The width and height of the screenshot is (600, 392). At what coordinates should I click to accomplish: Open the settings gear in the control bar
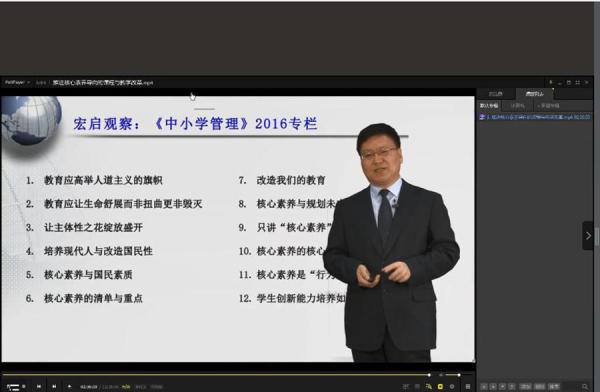(452, 387)
